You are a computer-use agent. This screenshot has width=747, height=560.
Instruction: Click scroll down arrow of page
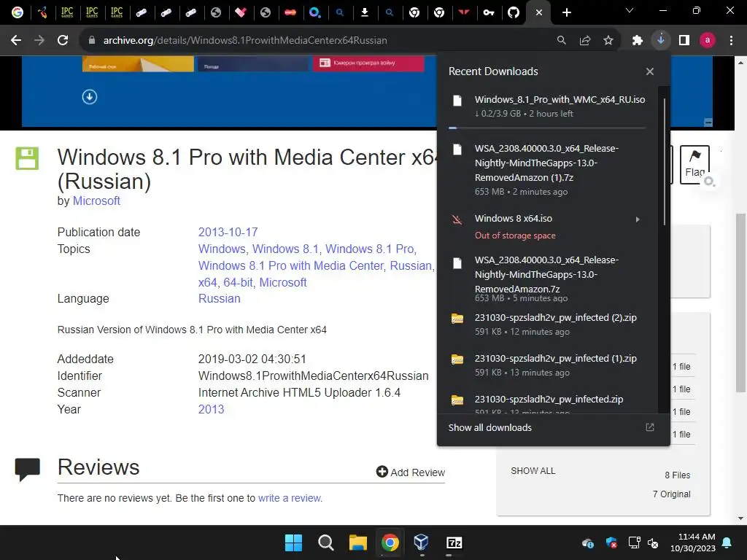(x=740, y=518)
